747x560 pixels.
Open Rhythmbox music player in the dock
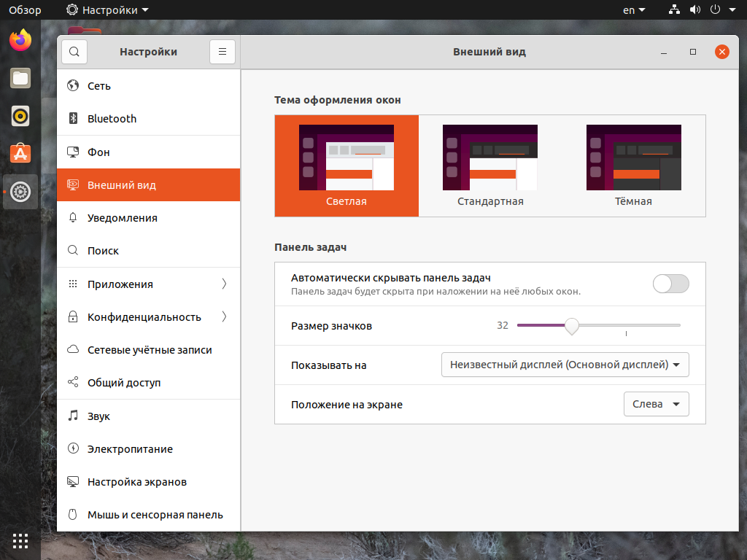20,116
